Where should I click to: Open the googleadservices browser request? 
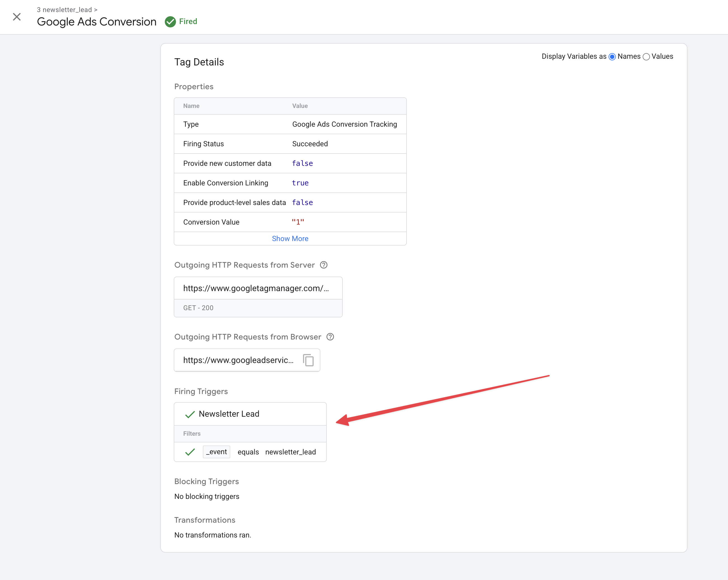238,360
